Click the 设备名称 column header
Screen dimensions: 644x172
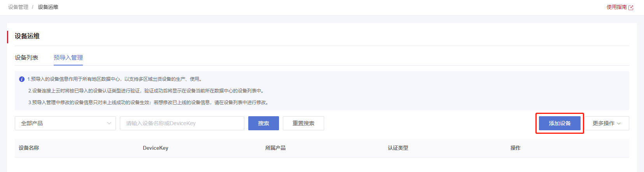click(x=29, y=148)
